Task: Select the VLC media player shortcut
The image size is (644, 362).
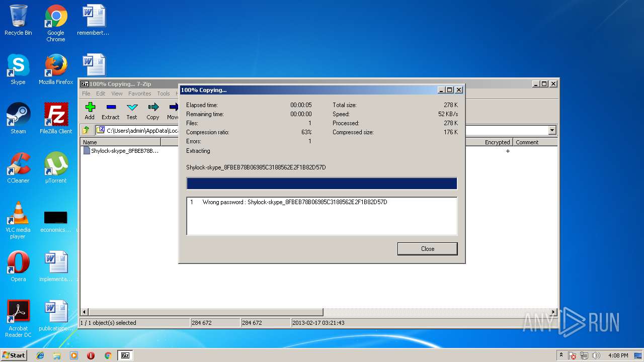Action: coord(18,220)
